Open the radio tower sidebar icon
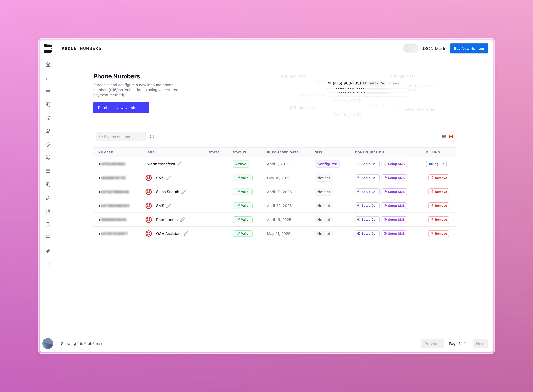 pos(48,158)
